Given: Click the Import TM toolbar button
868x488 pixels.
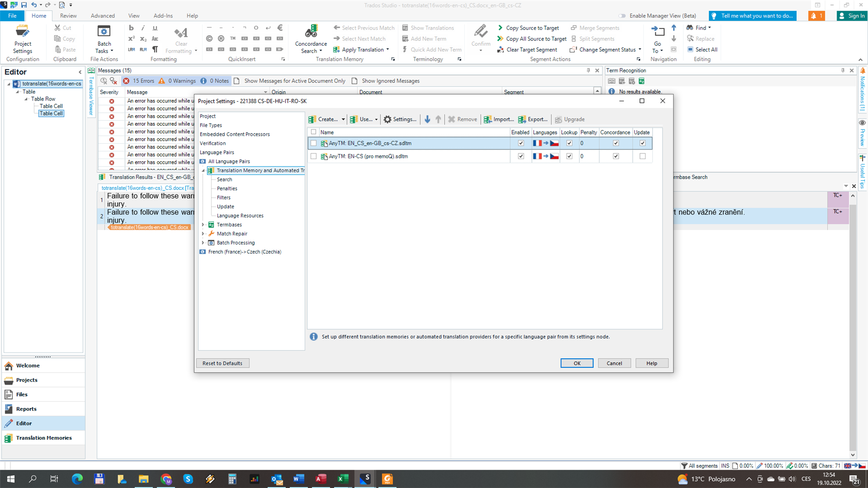Looking at the screenshot, I should click(499, 119).
